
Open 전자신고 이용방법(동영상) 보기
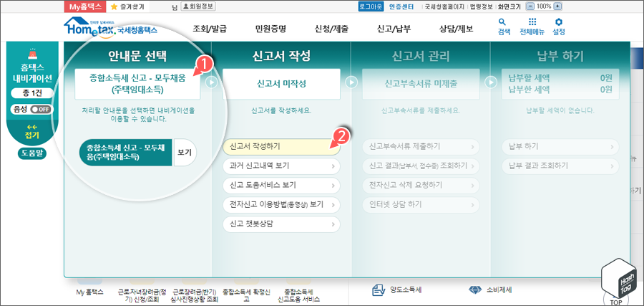pos(281,205)
